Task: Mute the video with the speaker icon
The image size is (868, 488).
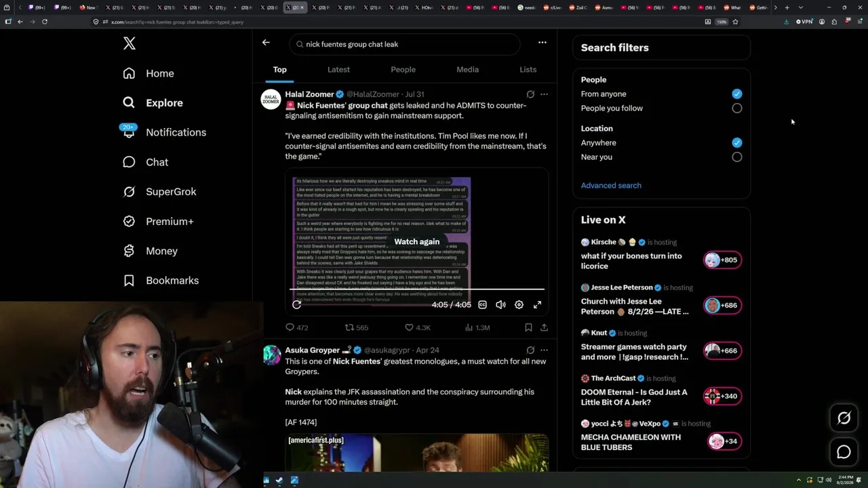Action: (500, 305)
